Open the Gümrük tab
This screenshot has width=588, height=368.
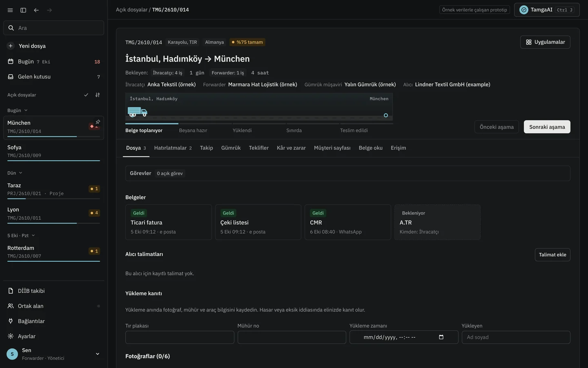click(x=231, y=148)
